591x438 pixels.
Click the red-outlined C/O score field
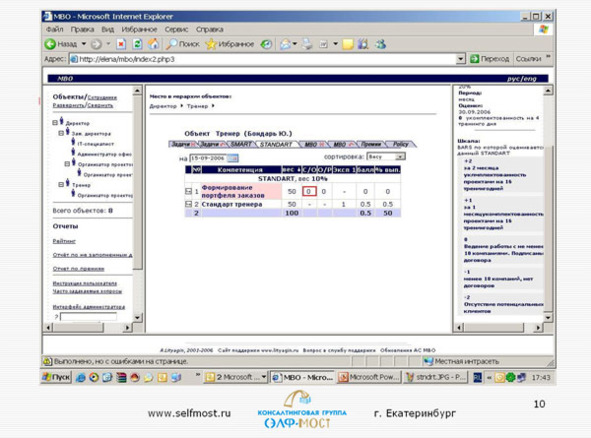coord(309,191)
